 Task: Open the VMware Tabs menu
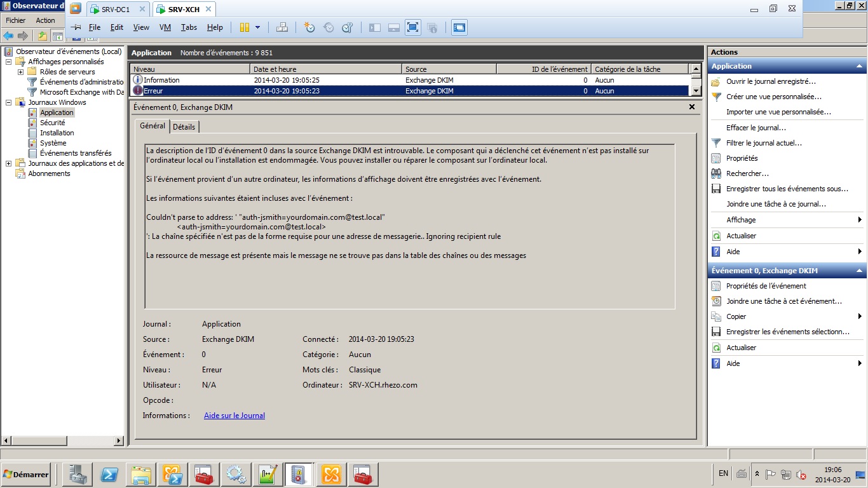(x=189, y=27)
